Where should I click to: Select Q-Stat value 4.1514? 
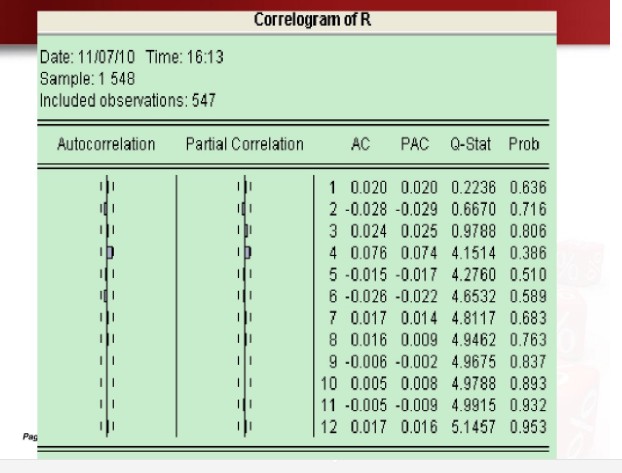pos(474,253)
